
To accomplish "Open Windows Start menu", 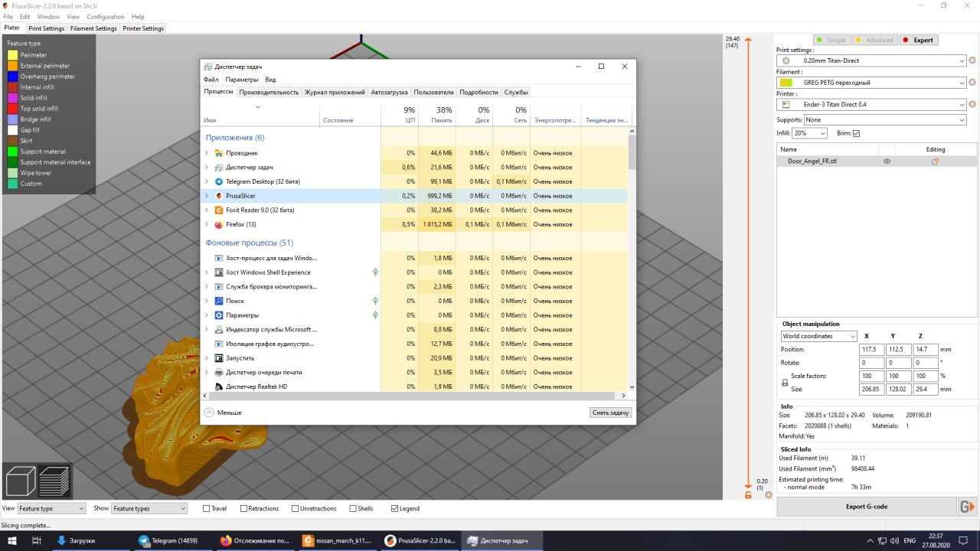I will (13, 540).
